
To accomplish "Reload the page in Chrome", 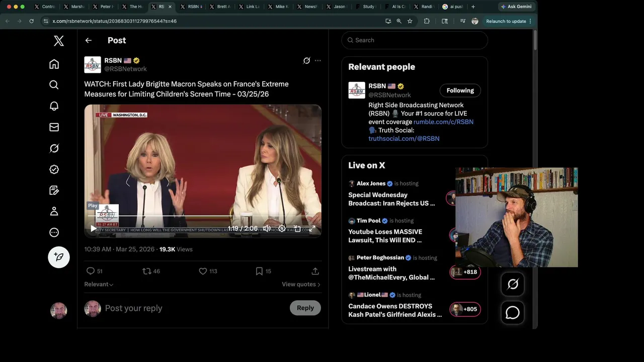I will point(32,21).
